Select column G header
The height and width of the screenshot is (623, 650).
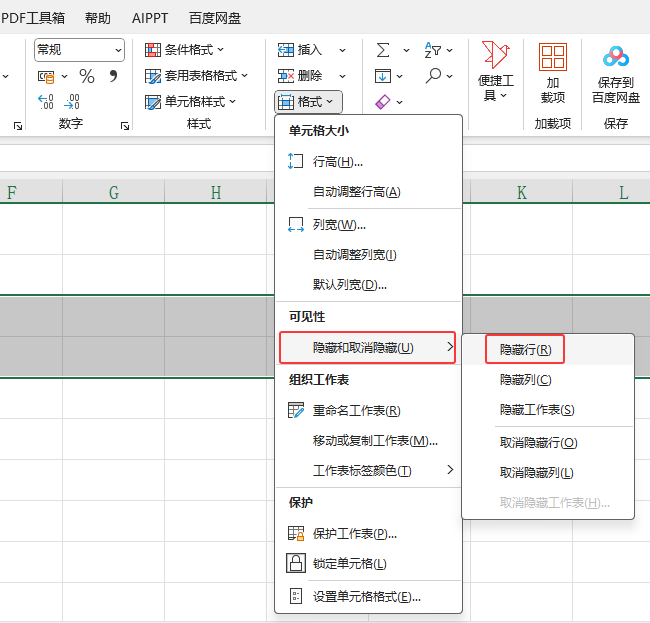pos(114,192)
